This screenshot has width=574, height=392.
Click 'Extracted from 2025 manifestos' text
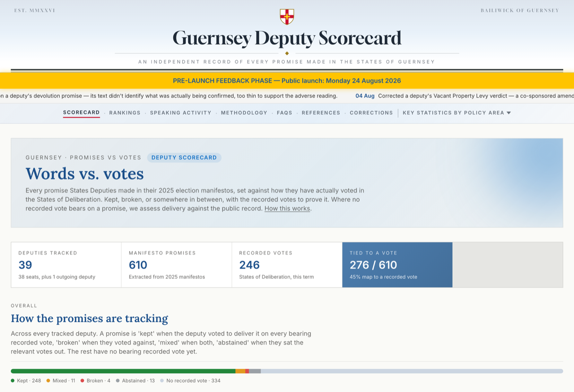167,277
